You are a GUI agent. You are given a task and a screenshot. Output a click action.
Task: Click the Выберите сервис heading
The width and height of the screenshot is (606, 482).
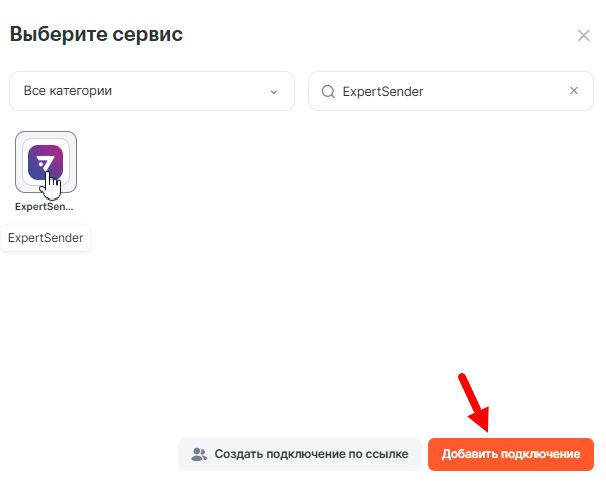[x=96, y=35]
